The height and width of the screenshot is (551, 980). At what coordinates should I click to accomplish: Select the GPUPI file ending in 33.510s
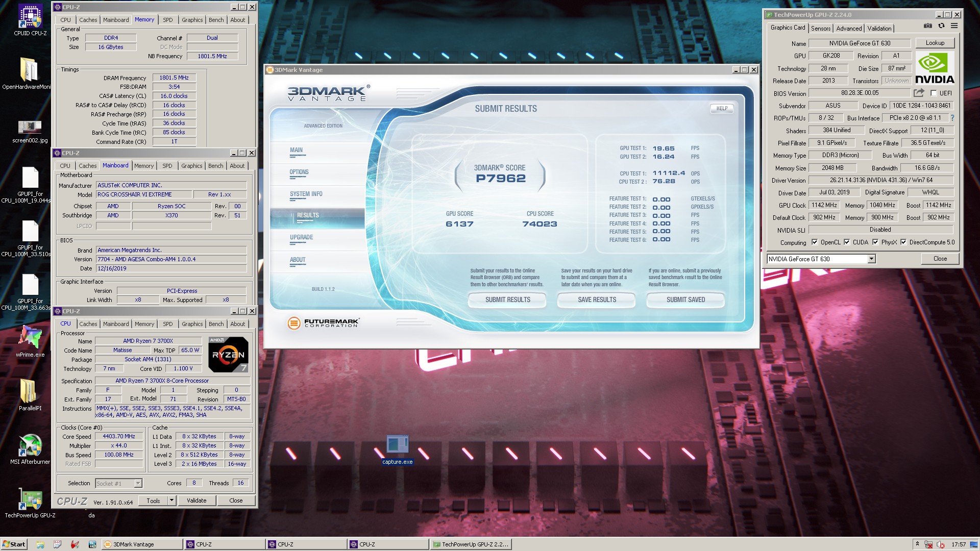coord(30,238)
